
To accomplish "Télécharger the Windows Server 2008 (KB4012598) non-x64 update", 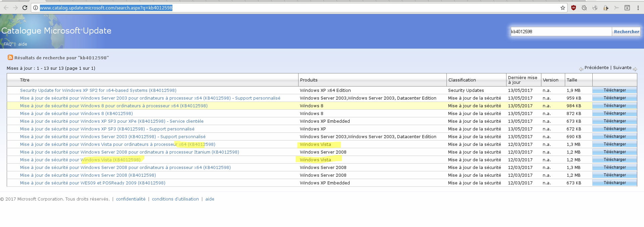I will [614, 175].
